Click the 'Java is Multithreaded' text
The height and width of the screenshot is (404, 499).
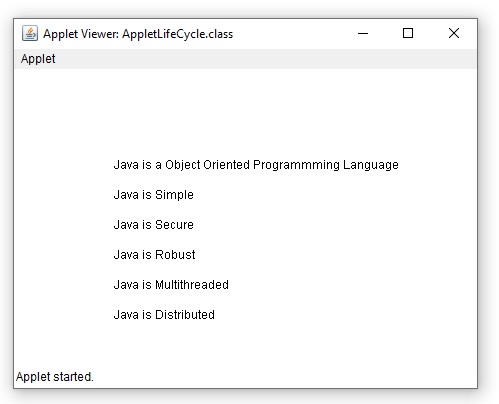[x=171, y=285]
